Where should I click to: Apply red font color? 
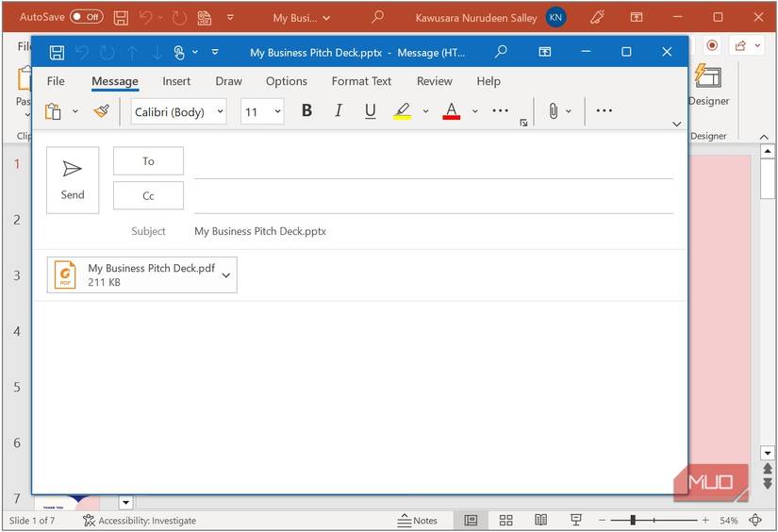[451, 110]
